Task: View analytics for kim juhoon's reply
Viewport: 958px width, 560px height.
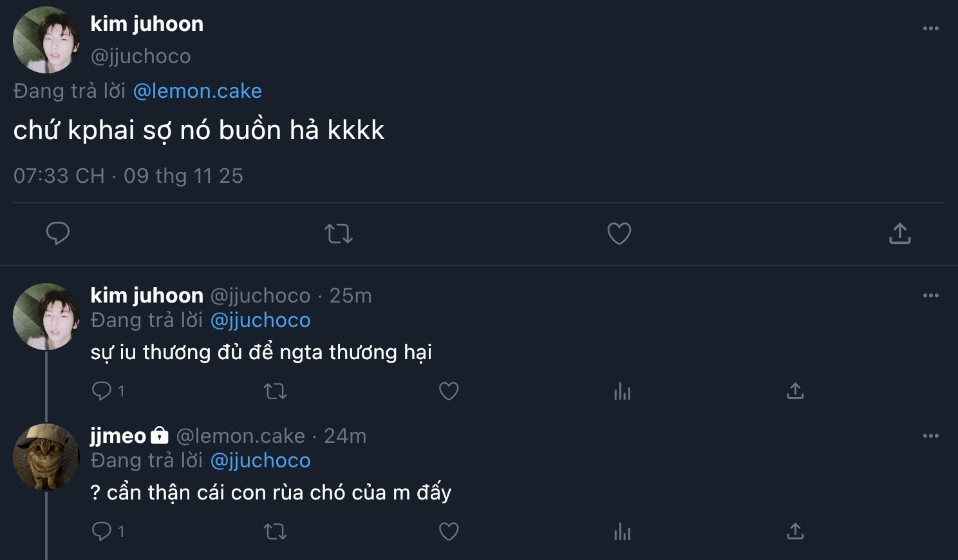Action: 623,391
